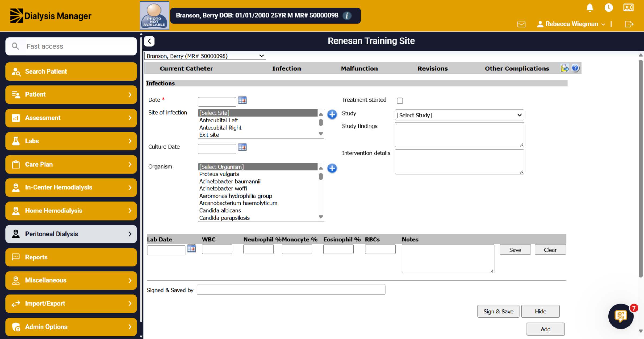Select Candida albicans in Organism list
644x339 pixels.
click(220, 211)
